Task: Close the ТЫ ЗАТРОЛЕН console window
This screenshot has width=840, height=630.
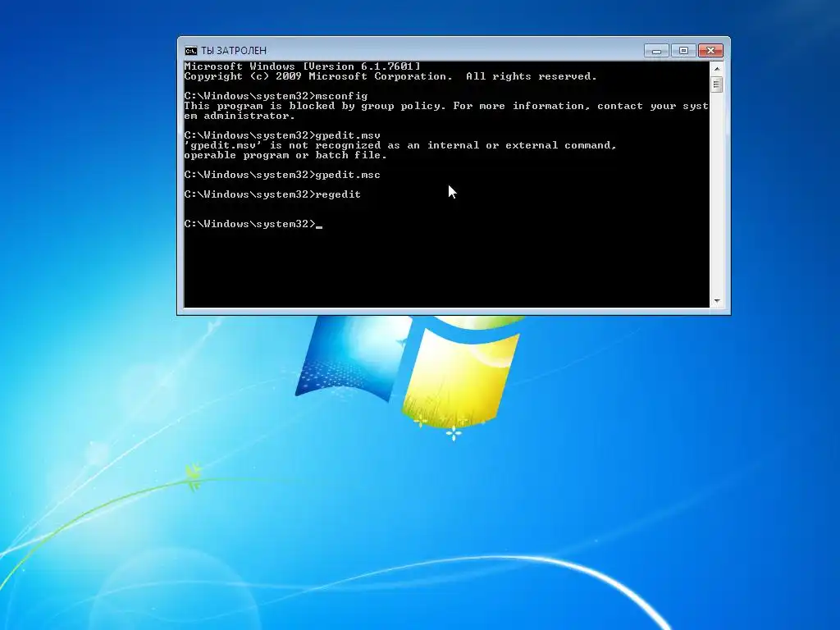Action: tap(710, 50)
